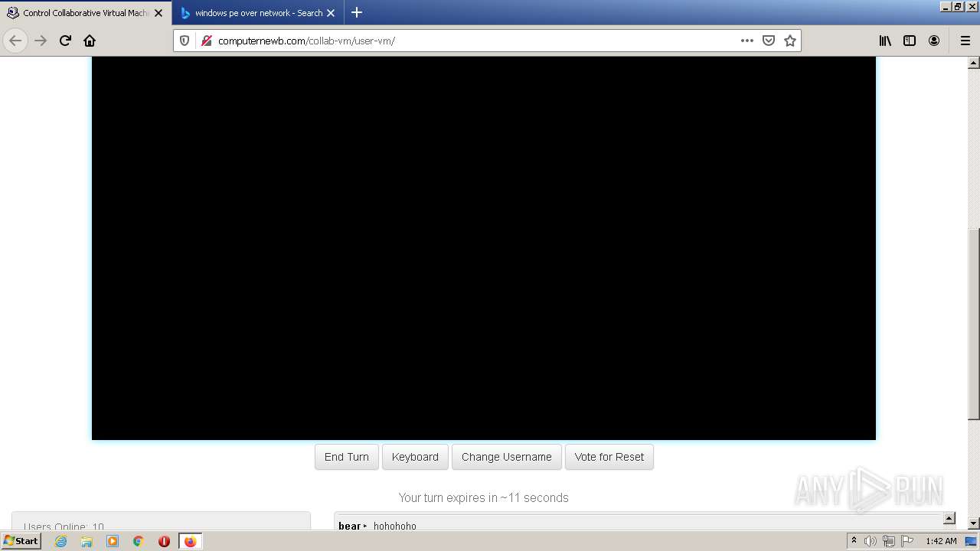This screenshot has width=980, height=551.
Task: Switch to windows pe over network Search tab
Action: (259, 13)
